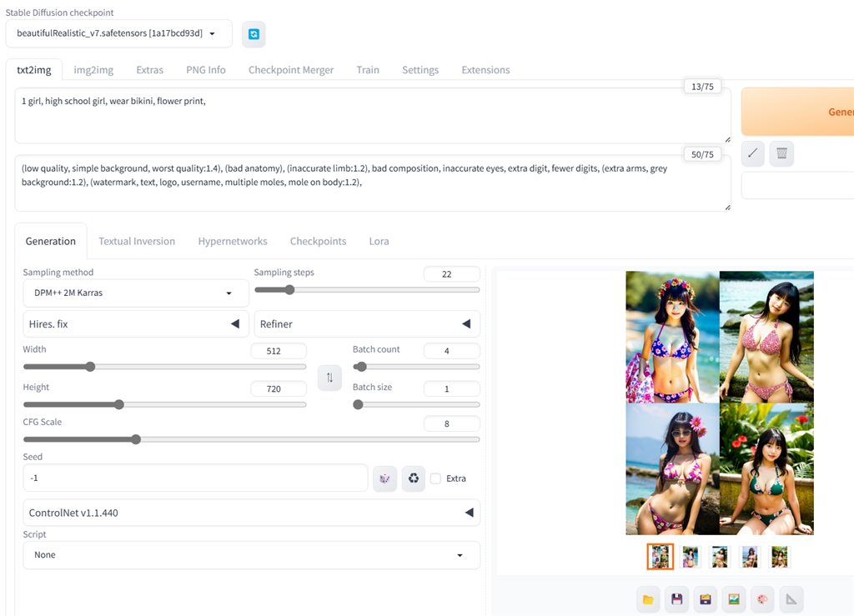Click the positive prompt text area

coord(373,116)
